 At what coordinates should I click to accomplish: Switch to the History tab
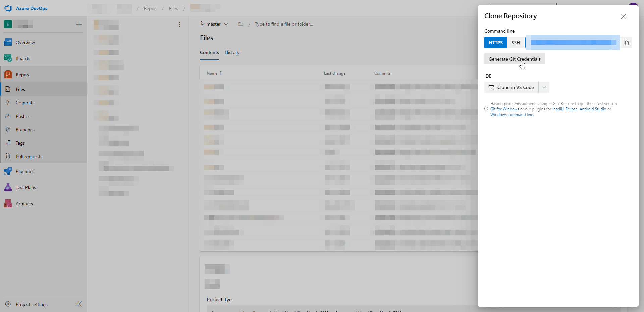pos(232,52)
